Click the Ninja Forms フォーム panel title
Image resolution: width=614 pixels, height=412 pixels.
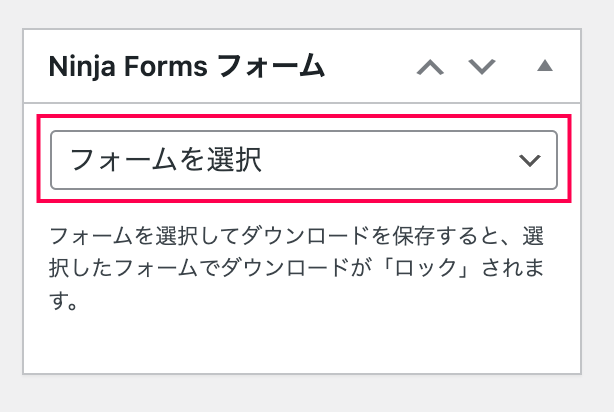(187, 66)
